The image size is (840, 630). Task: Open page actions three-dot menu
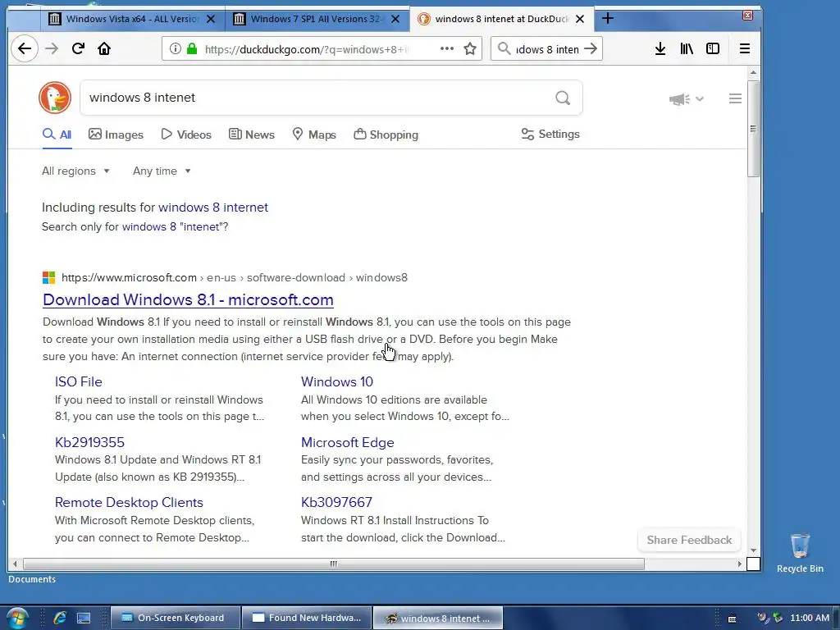click(447, 48)
